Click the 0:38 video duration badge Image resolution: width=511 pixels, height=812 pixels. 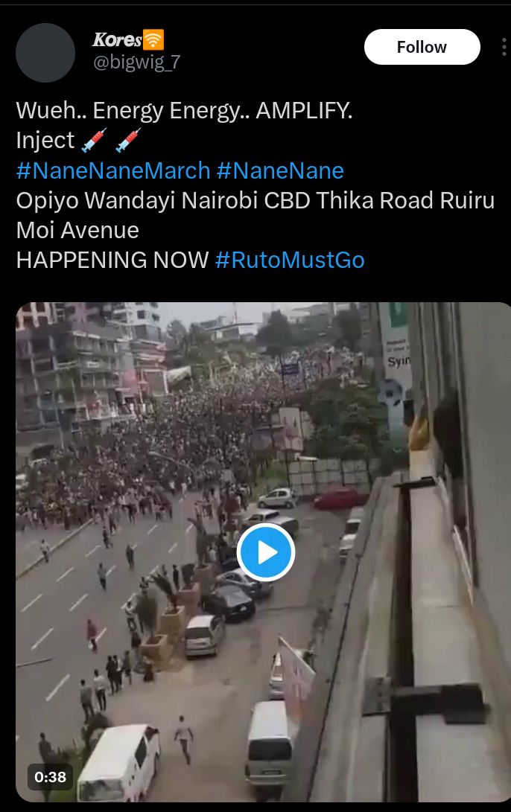tap(50, 777)
